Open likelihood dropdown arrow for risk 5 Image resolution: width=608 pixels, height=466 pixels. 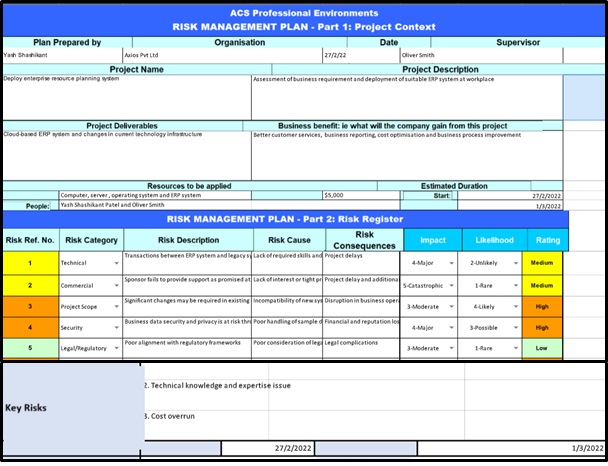tap(516, 348)
